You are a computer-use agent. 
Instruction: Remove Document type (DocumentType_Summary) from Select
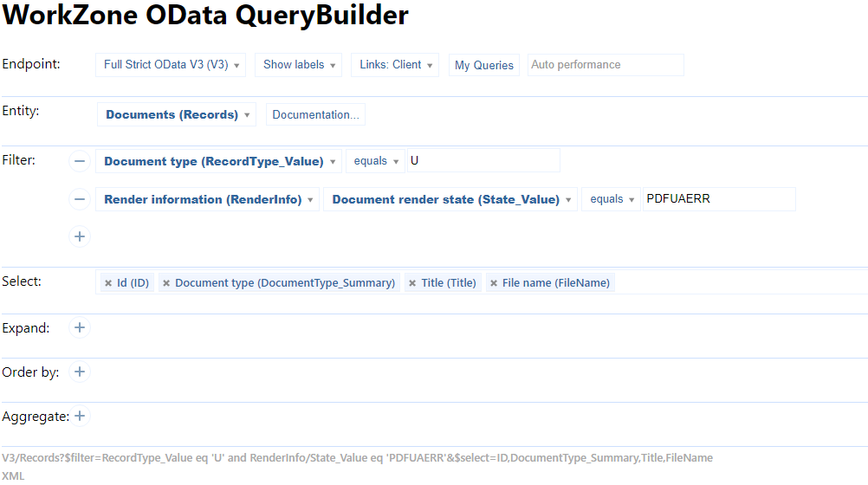pos(166,283)
